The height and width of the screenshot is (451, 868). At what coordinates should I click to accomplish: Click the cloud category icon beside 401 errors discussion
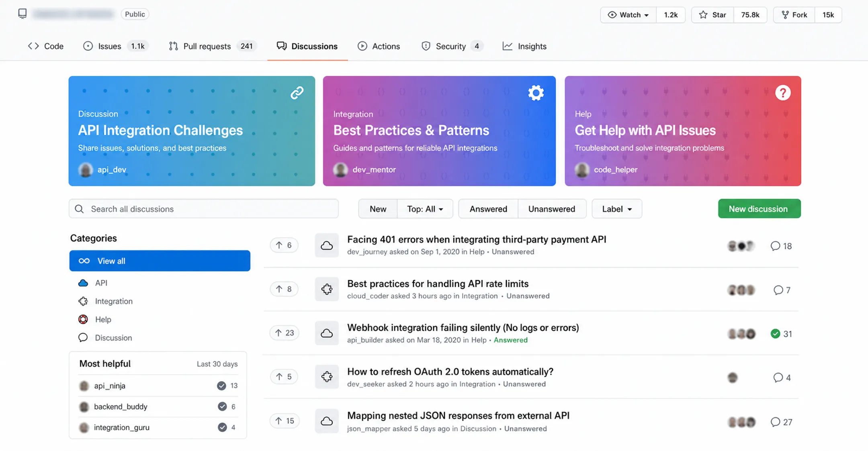[327, 245]
